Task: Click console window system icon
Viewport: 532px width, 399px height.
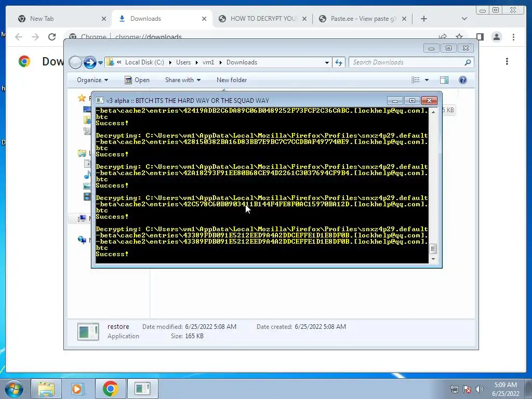Action: click(100, 100)
